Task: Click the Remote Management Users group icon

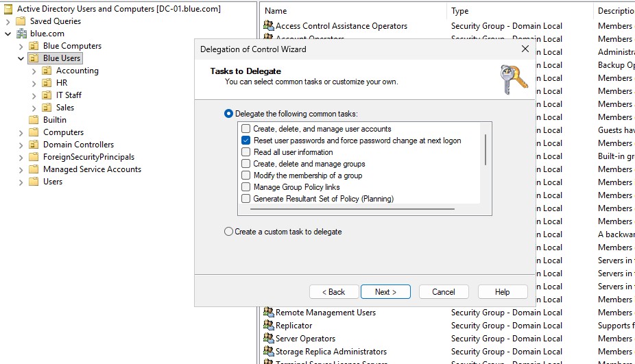Action: click(x=269, y=312)
